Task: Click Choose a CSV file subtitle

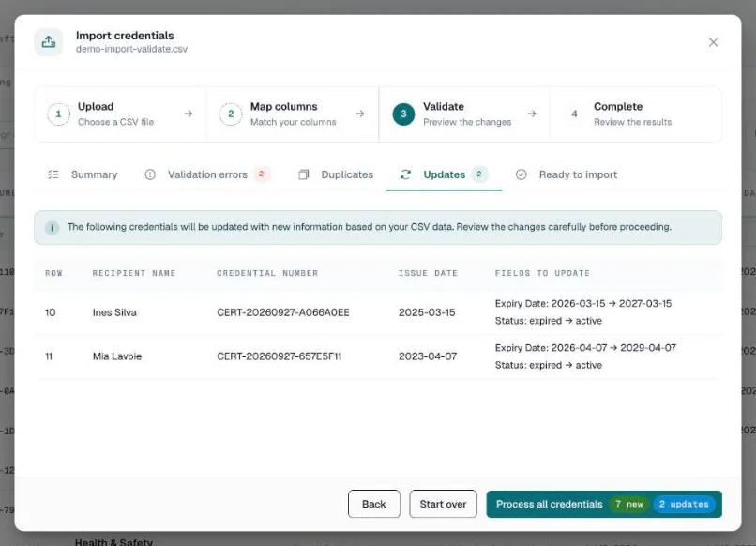Action: pyautogui.click(x=115, y=122)
